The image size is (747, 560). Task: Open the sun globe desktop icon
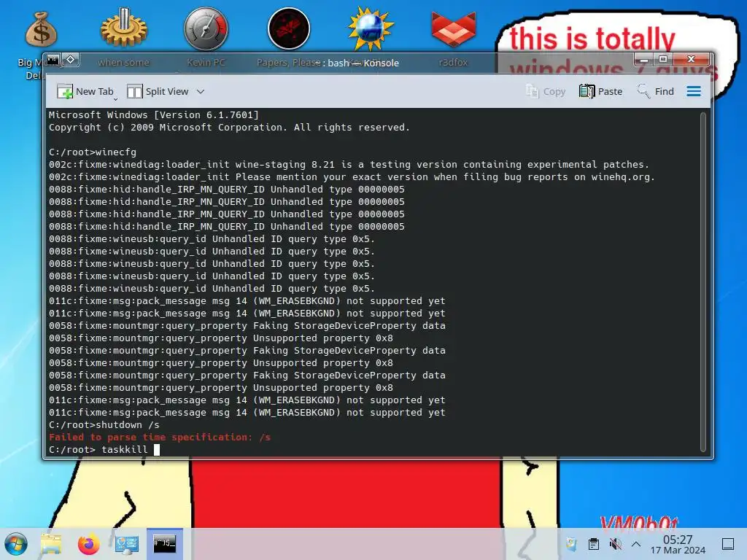click(x=371, y=28)
